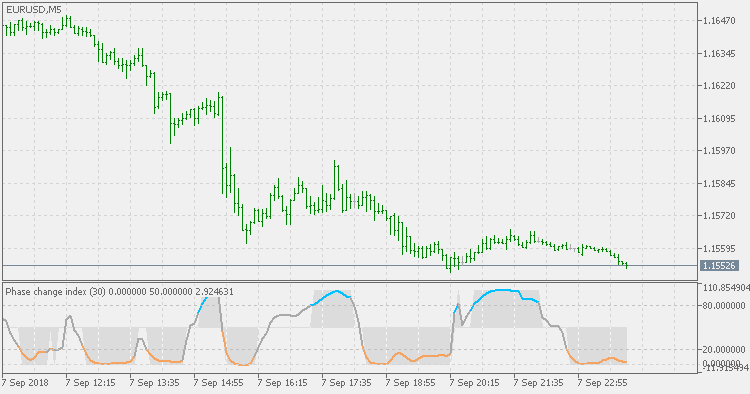
Task: Click the 1.16470 price axis label
Action: (x=719, y=21)
